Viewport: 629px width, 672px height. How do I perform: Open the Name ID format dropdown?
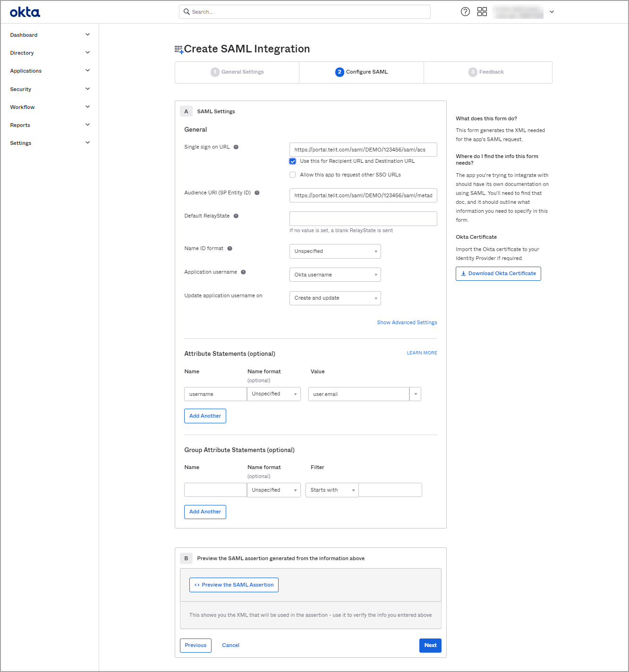click(x=335, y=252)
